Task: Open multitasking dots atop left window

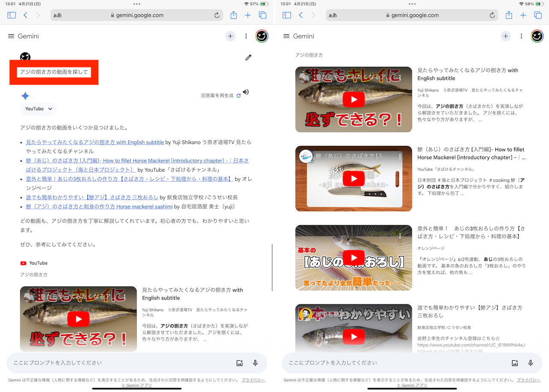Action: coord(137,3)
